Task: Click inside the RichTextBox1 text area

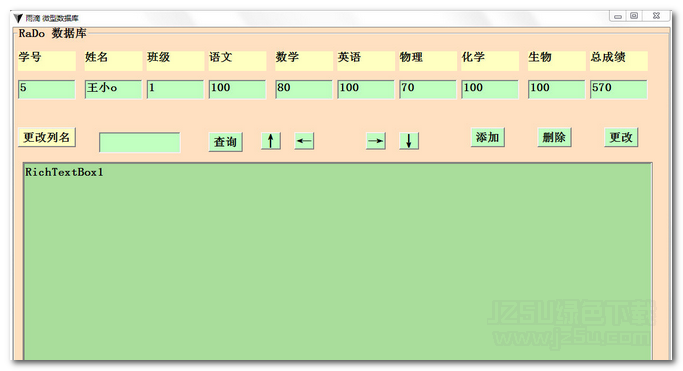Action: (x=338, y=261)
